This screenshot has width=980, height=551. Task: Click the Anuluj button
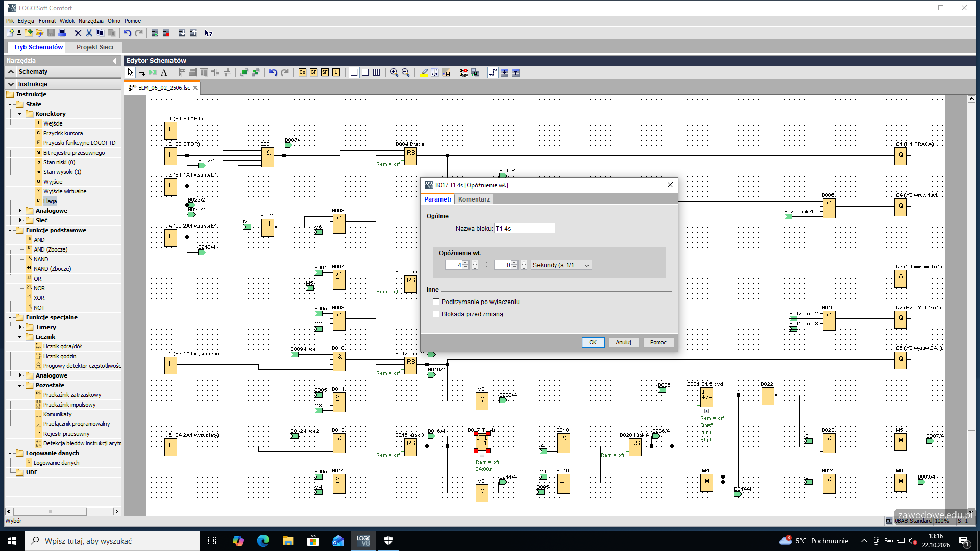623,343
